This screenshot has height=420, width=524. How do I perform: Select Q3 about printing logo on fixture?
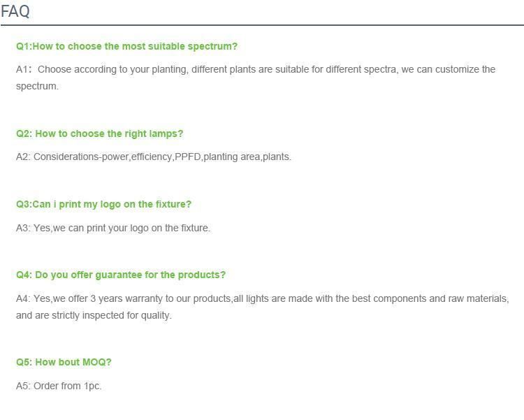pyautogui.click(x=103, y=204)
